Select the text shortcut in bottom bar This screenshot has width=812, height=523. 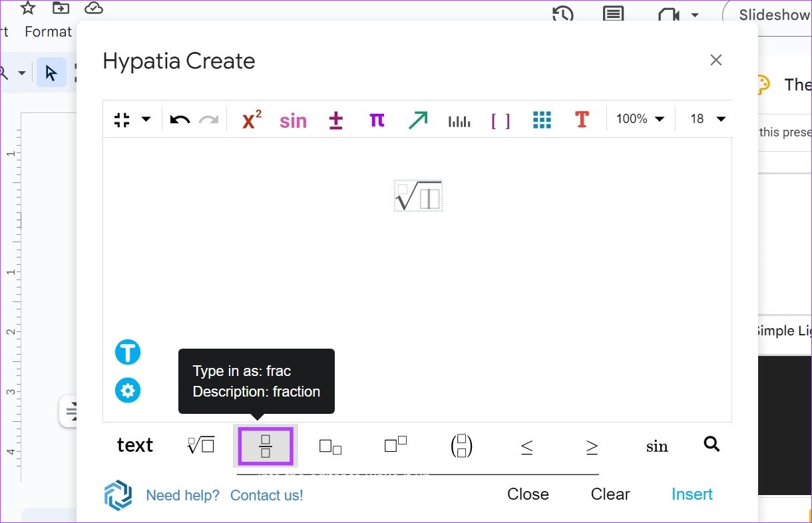(x=135, y=445)
